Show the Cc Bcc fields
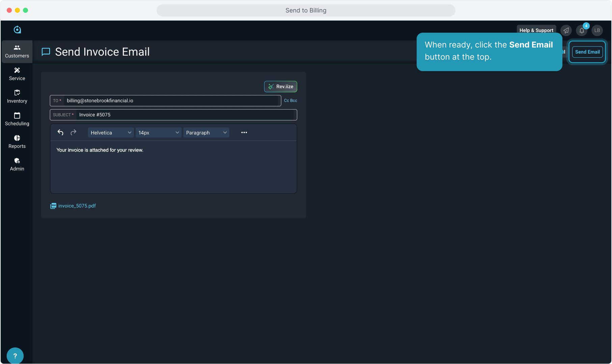The image size is (612, 364). [290, 100]
